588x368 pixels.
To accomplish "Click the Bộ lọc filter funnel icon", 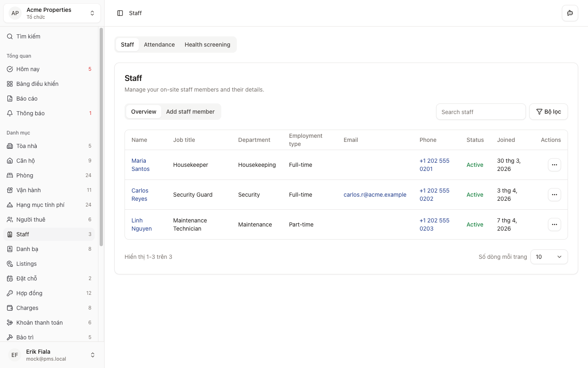I will click(x=539, y=112).
